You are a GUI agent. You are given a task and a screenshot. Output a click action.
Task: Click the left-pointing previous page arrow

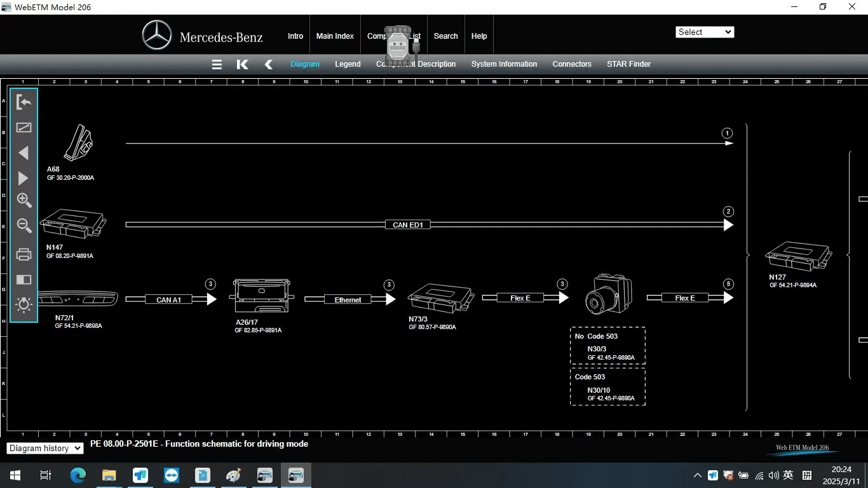pos(24,152)
